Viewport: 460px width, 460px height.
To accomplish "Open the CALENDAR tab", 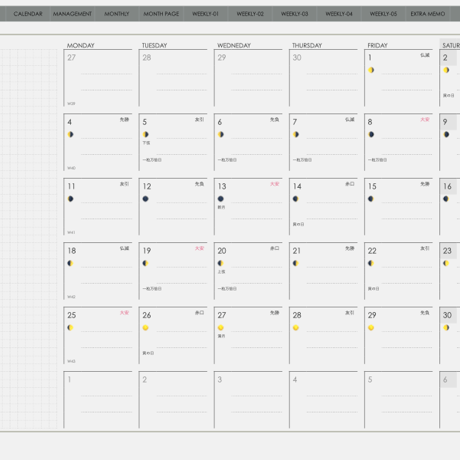I will (28, 14).
